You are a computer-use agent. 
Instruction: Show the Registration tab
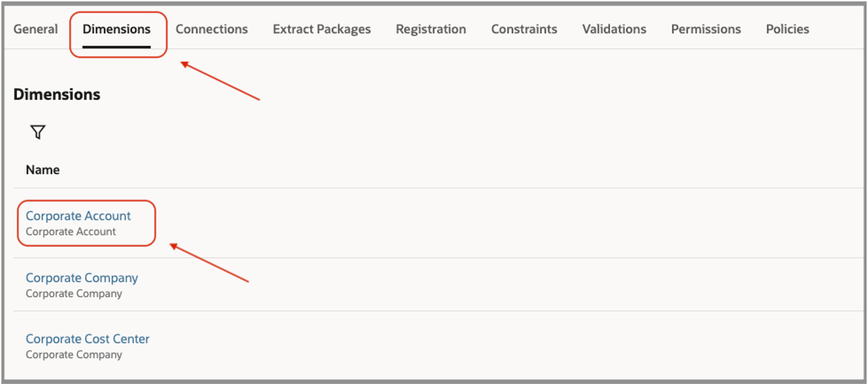pyautogui.click(x=431, y=29)
